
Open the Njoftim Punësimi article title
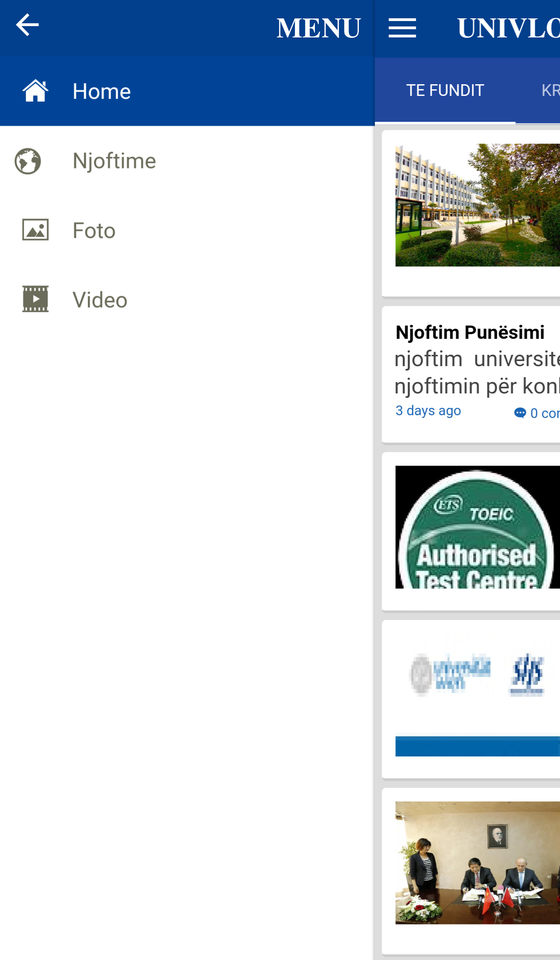click(470, 333)
